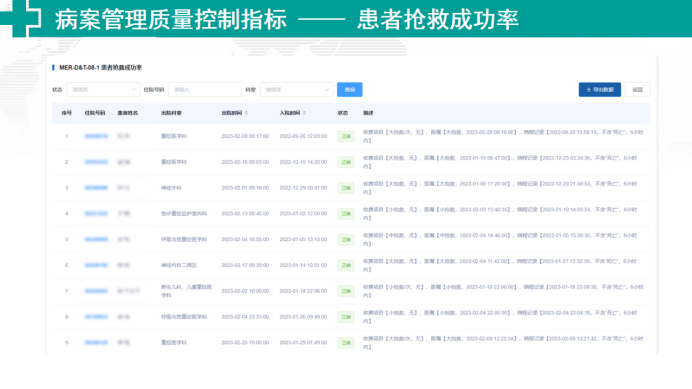Click 正确 status tag in row 5
692x389 pixels.
pyautogui.click(x=346, y=240)
